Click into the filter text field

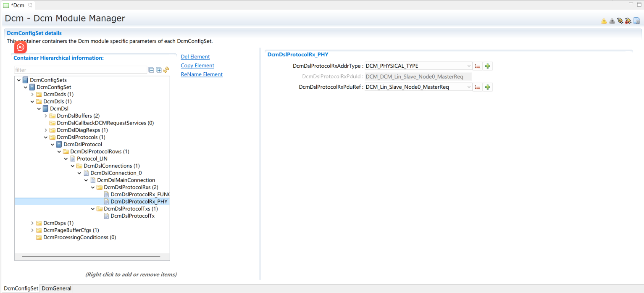coord(80,70)
